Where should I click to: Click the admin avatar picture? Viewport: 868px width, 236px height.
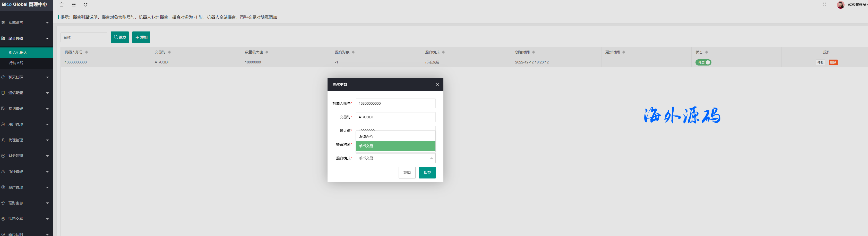coord(840,5)
